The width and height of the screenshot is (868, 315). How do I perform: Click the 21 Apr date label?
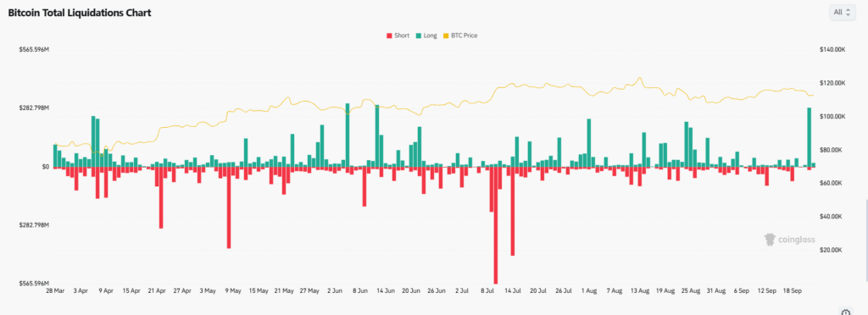[157, 290]
